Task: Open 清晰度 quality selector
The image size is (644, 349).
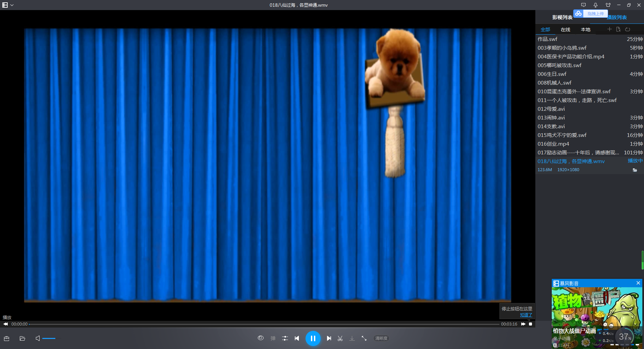Action: point(381,338)
